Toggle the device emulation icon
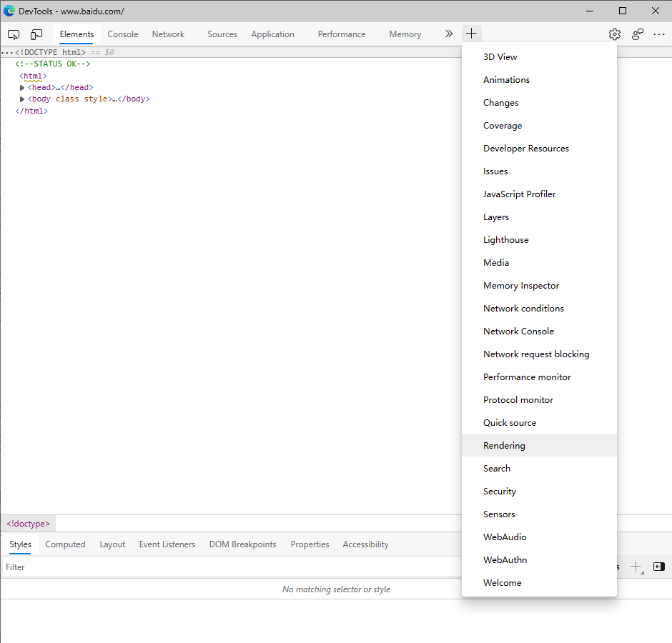 (36, 34)
